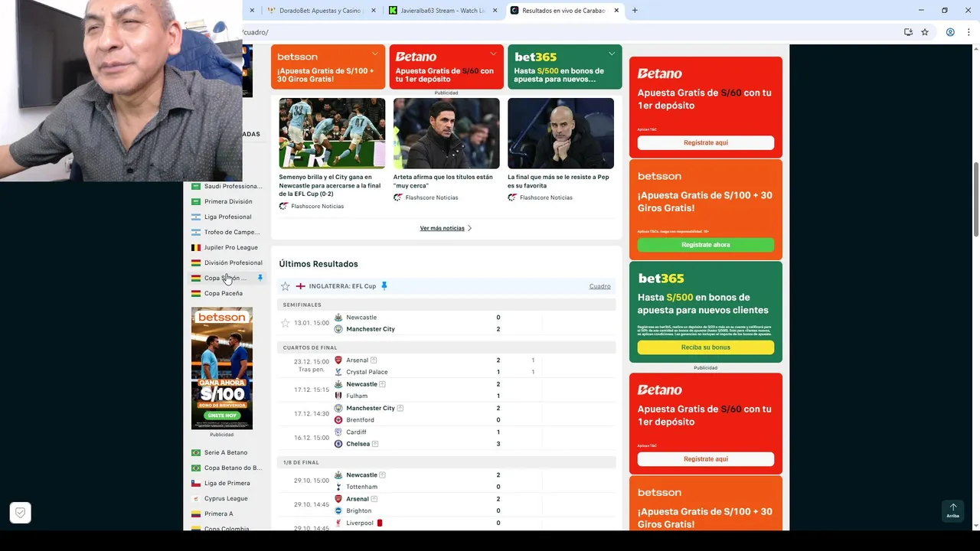Select Liga de Primera in the sidebar
This screenshot has height=551, width=980.
[x=227, y=483]
